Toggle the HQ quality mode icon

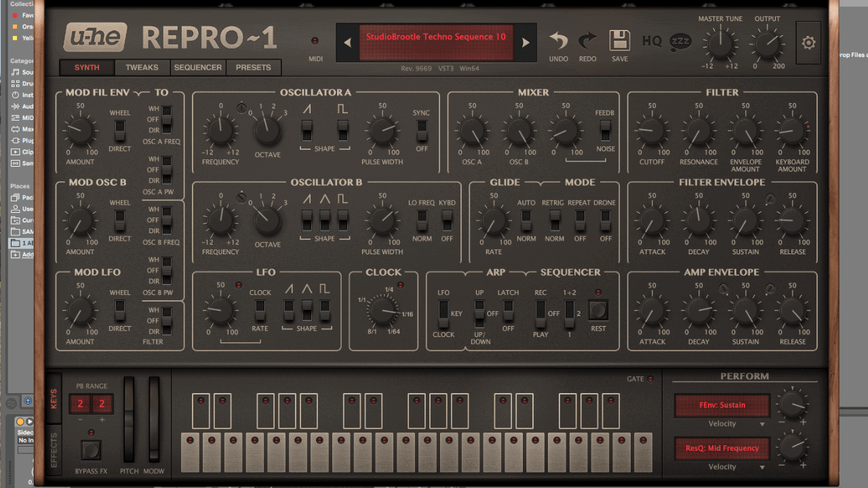(652, 42)
